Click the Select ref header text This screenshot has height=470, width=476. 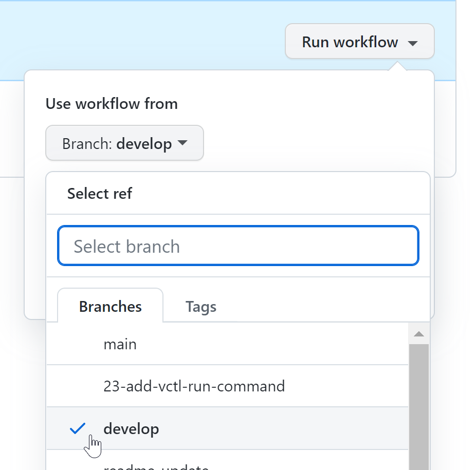100,193
